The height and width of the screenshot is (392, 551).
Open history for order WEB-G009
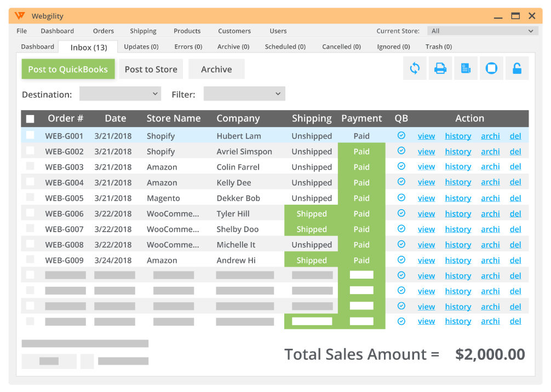[x=458, y=261]
